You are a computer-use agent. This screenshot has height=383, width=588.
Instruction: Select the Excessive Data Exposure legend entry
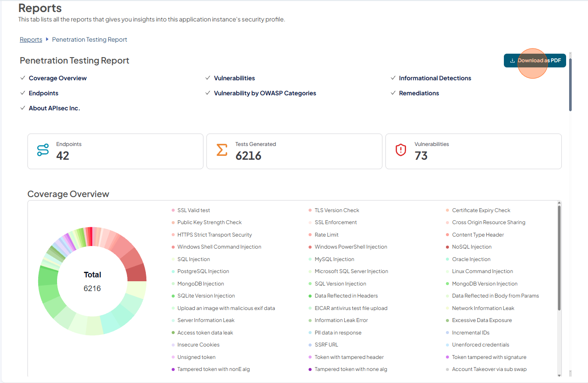479,320
